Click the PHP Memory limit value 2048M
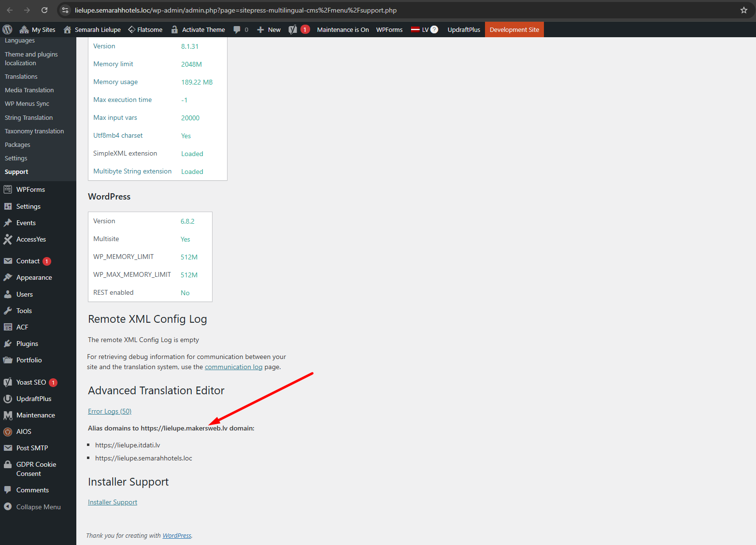Screen dimensions: 756x545 point(191,64)
